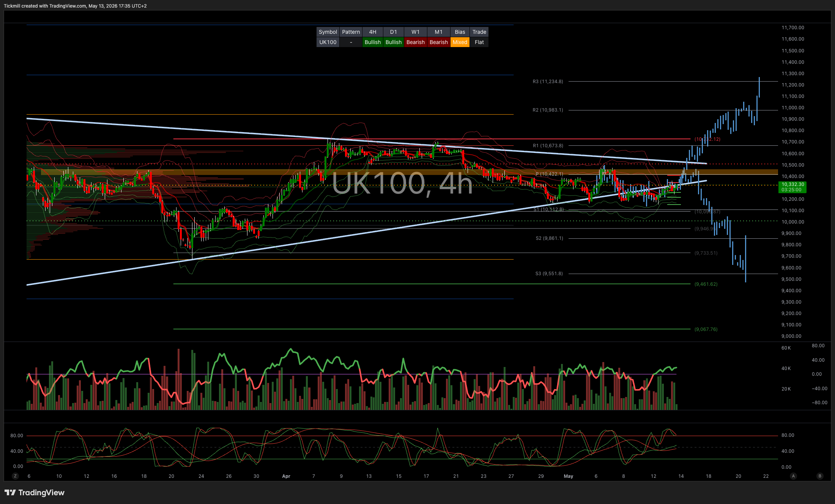Image resolution: width=835 pixels, height=504 pixels.
Task: Click date 24 on the time axis
Action: [x=201, y=476]
